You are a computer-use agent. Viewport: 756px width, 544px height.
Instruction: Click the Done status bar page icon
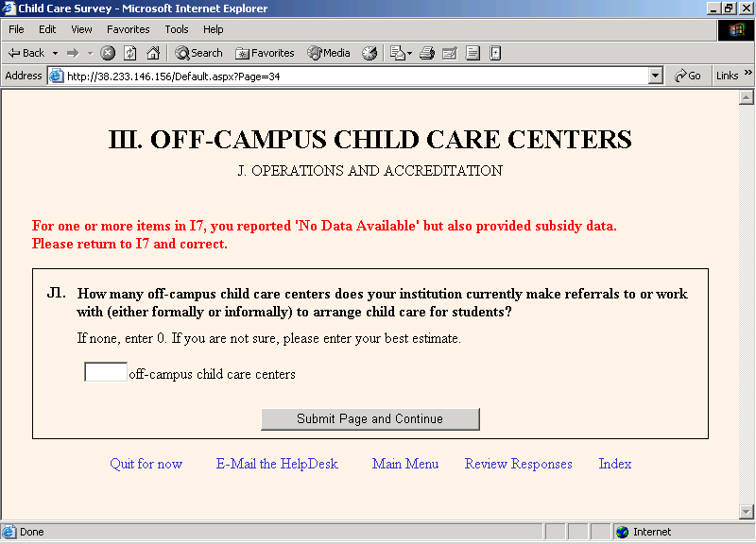pyautogui.click(x=9, y=532)
